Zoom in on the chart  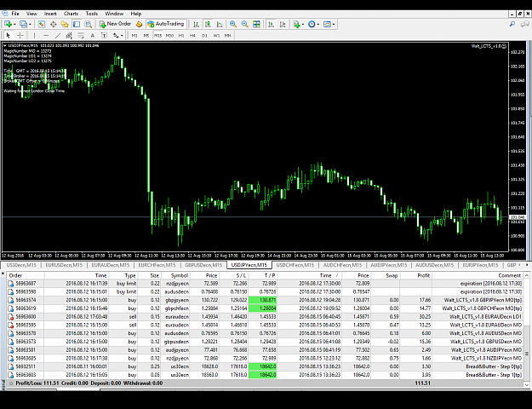point(232,24)
